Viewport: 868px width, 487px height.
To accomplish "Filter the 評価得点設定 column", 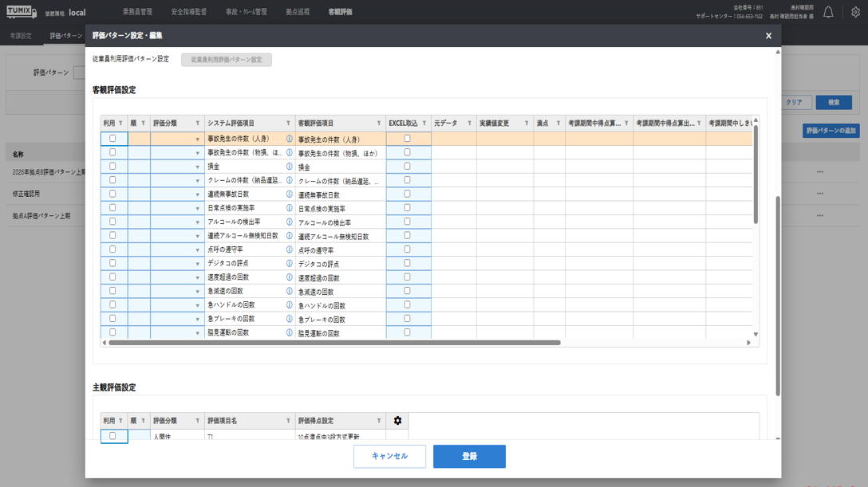I will (379, 421).
